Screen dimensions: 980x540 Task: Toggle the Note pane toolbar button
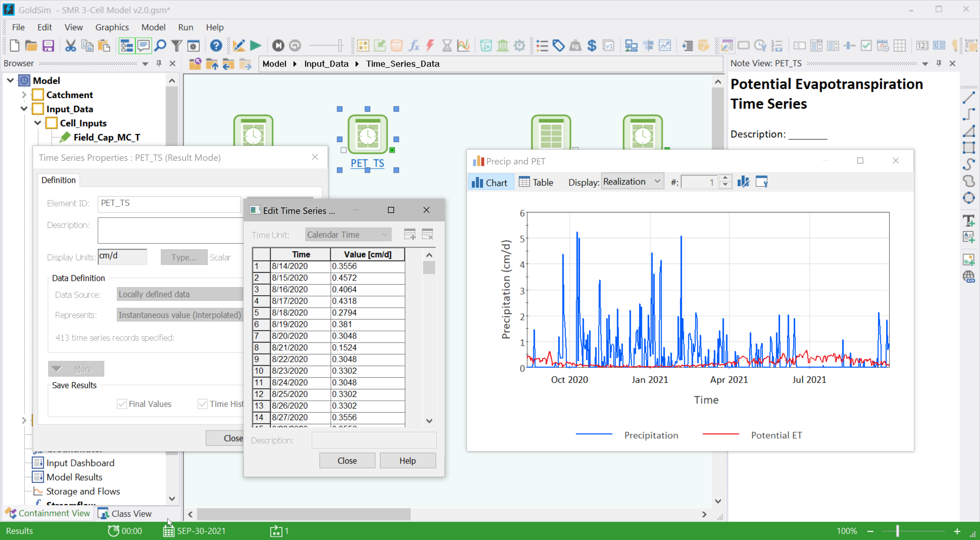[143, 46]
